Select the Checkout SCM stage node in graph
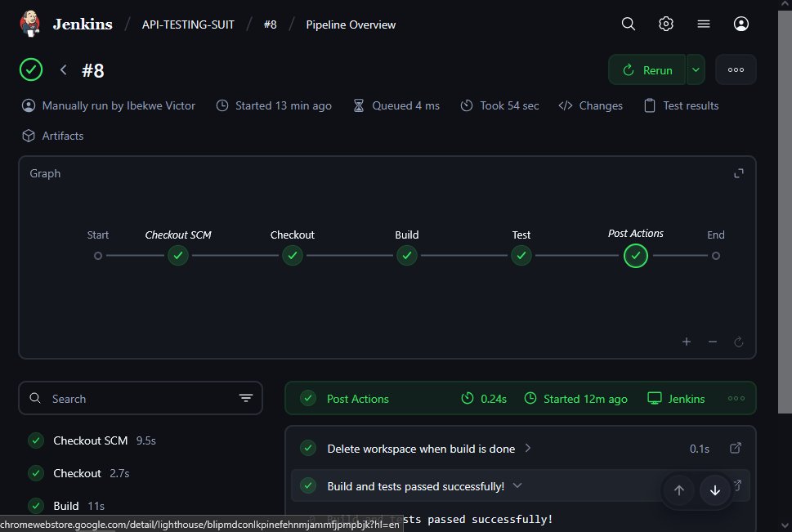This screenshot has height=532, width=792. (178, 256)
